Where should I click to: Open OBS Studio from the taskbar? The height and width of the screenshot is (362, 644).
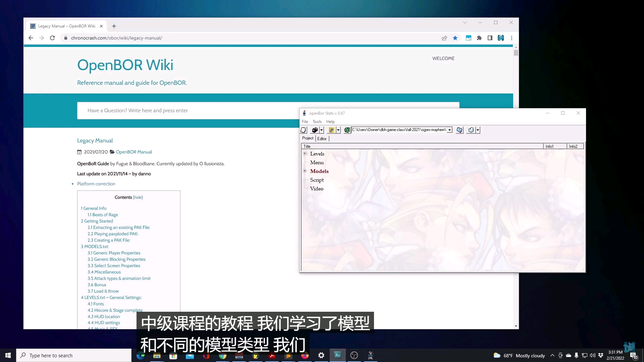[x=354, y=355]
